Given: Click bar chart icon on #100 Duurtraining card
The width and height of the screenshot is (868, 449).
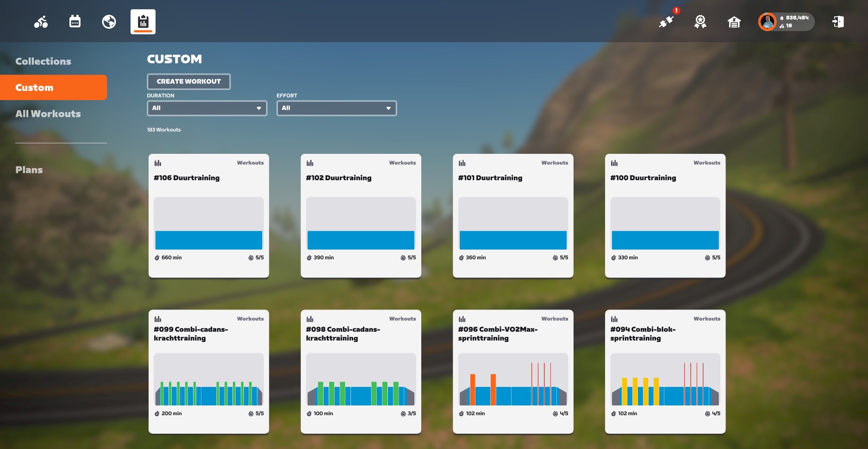Looking at the screenshot, I should tap(614, 163).
